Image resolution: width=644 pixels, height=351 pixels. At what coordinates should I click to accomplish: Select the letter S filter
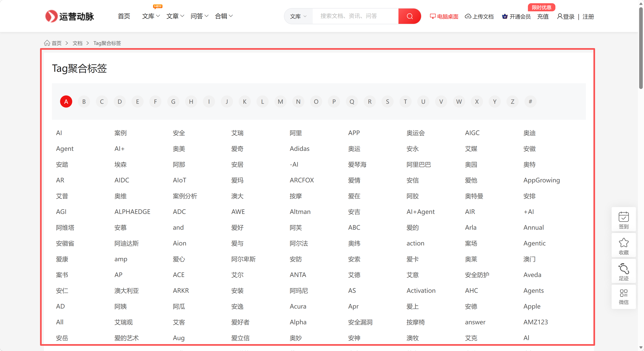pos(388,101)
